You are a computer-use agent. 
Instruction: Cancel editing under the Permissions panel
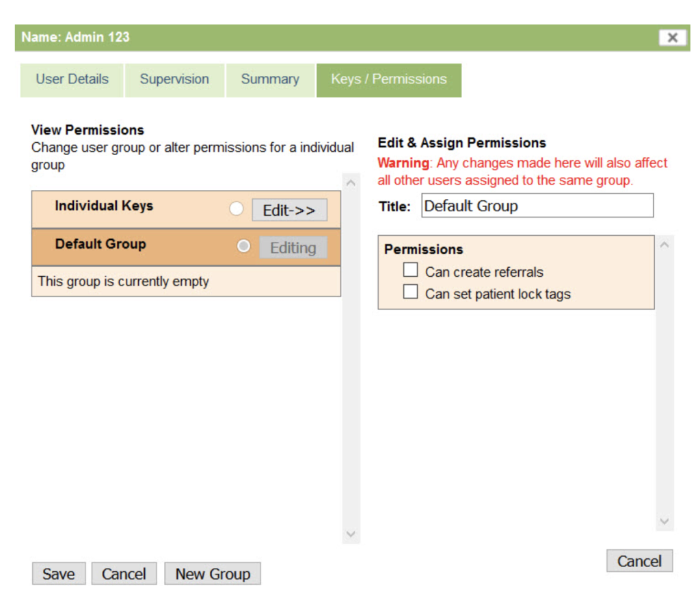pyautogui.click(x=639, y=561)
